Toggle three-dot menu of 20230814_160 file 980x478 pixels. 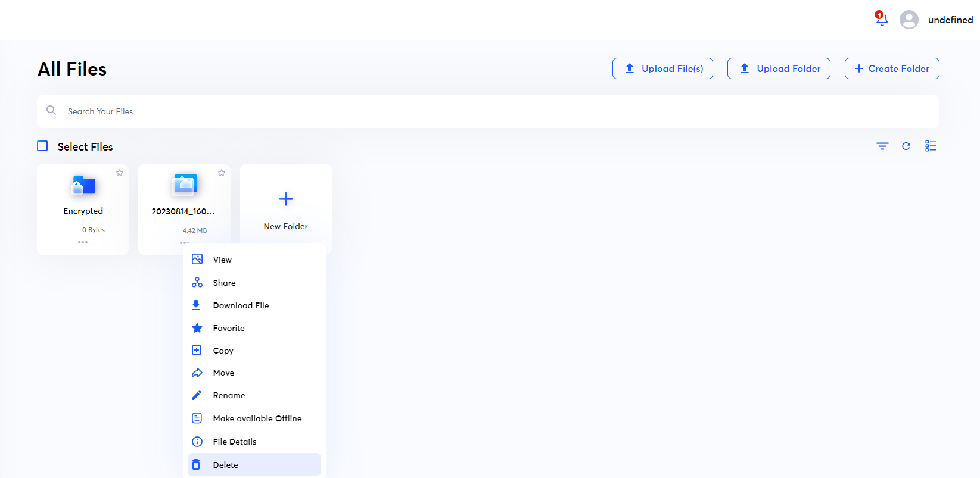click(185, 242)
